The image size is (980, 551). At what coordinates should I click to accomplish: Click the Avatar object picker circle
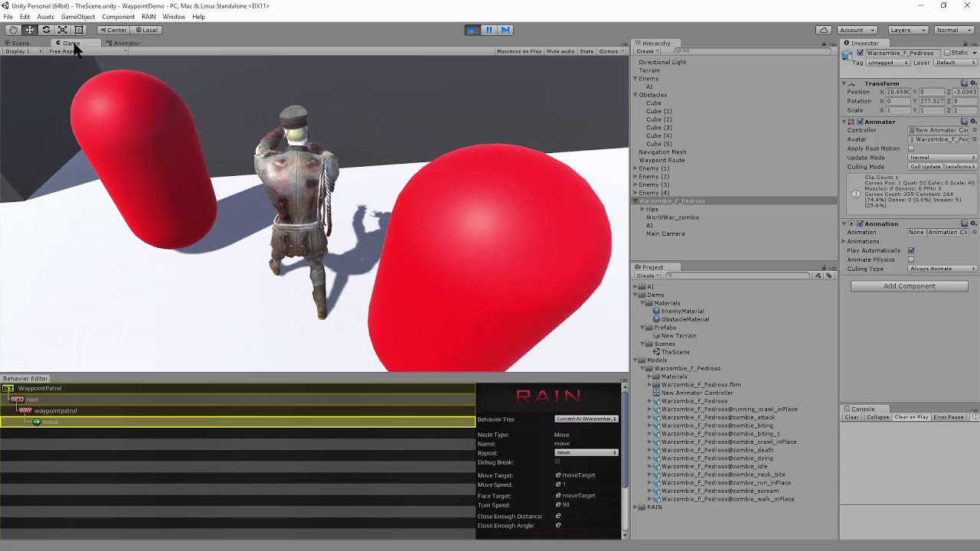pyautogui.click(x=974, y=139)
